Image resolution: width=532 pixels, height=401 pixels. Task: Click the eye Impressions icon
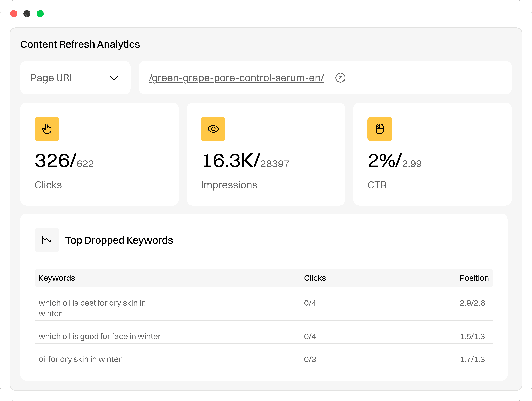pos(213,129)
